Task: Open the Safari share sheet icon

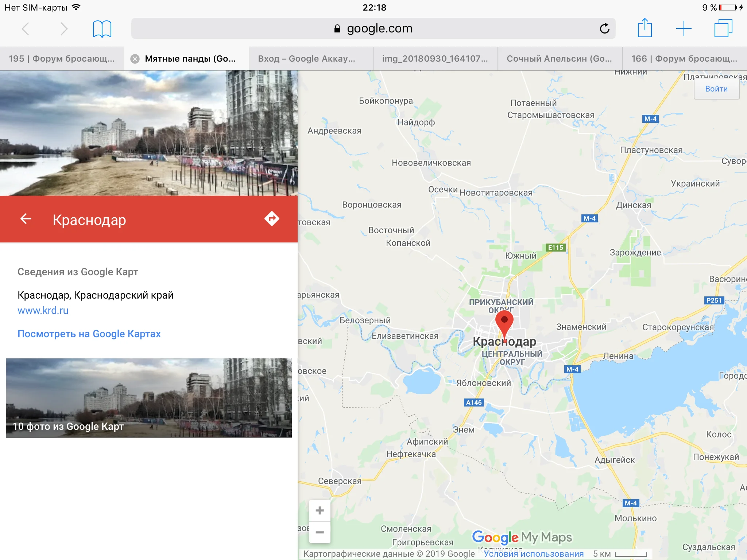Action: (x=645, y=28)
